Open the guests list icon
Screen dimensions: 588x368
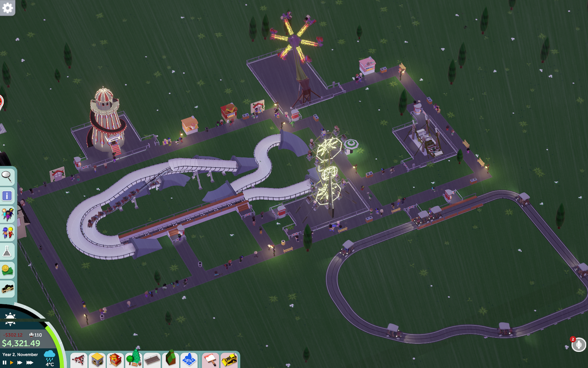pyautogui.click(x=7, y=214)
